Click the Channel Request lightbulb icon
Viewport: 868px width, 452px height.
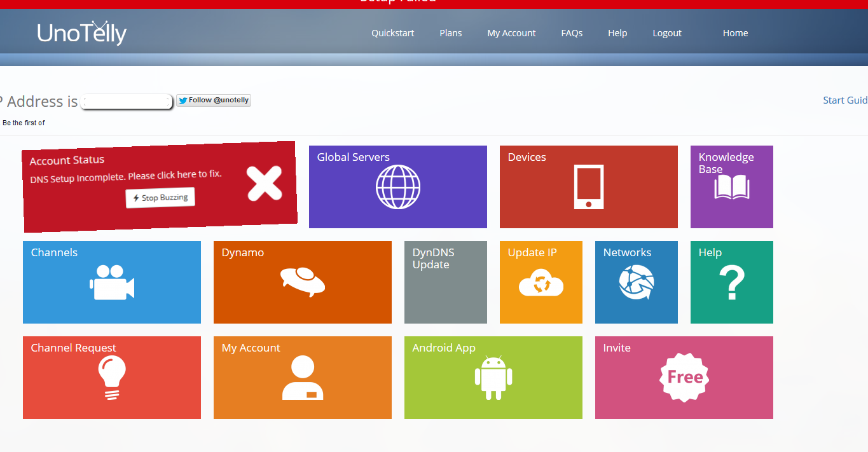[112, 377]
